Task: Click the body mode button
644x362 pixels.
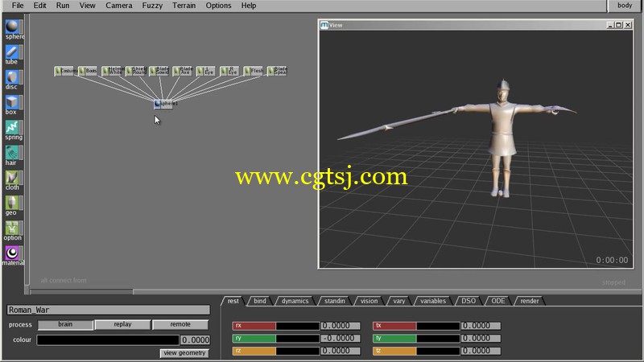Action: (625, 6)
